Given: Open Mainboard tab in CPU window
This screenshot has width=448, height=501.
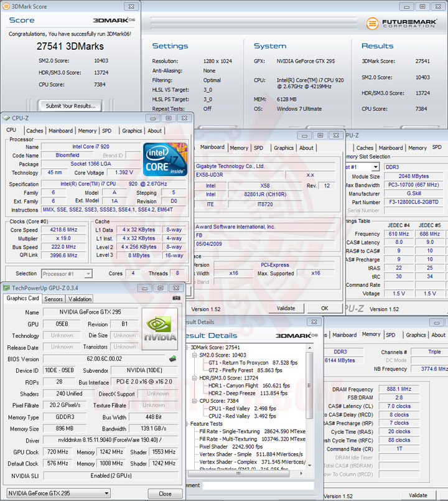Looking at the screenshot, I should pos(60,131).
